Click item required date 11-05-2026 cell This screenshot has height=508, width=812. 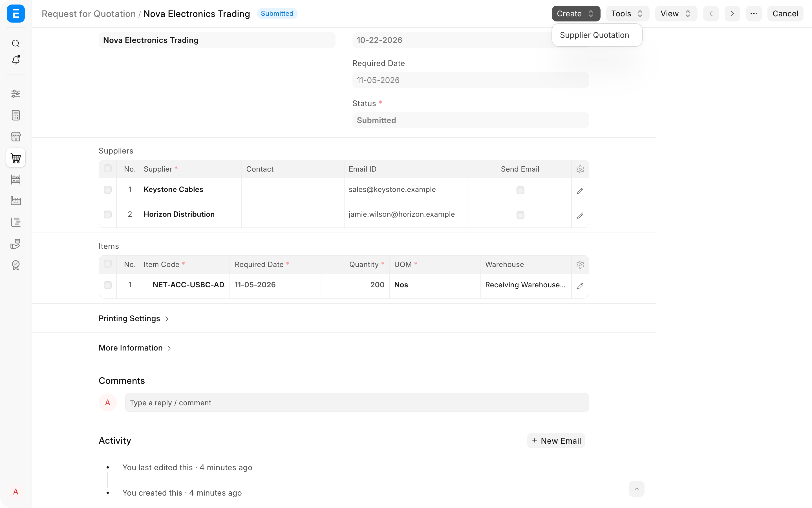275,285
